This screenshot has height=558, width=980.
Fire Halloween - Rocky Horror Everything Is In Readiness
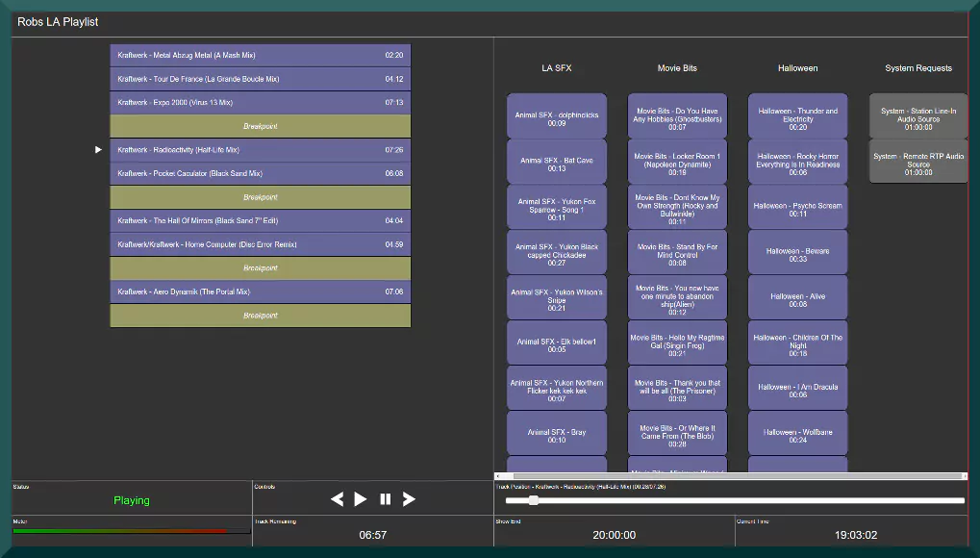point(797,162)
